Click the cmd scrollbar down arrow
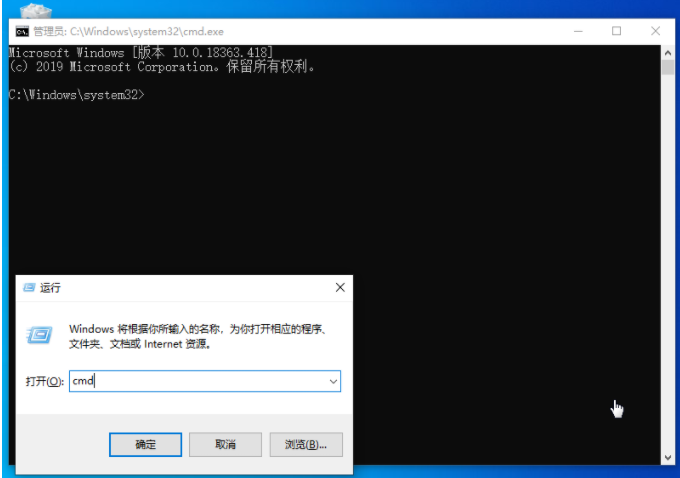680x478 pixels. point(668,457)
